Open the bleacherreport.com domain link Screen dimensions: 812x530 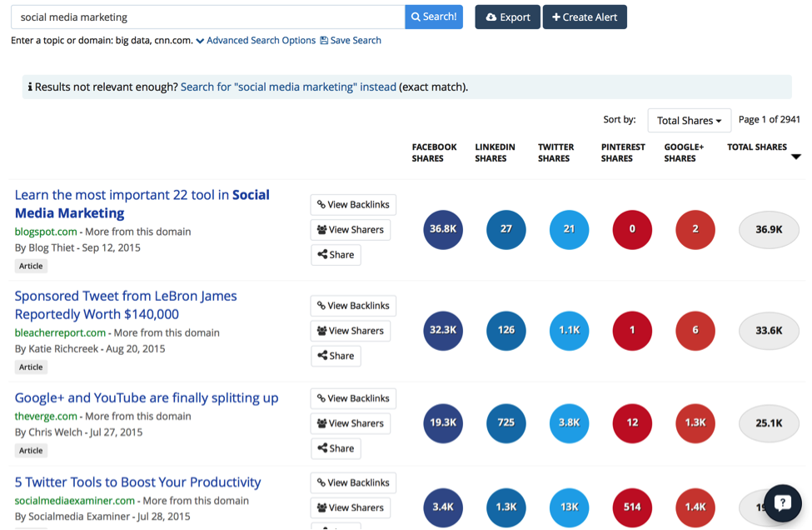pos(60,332)
